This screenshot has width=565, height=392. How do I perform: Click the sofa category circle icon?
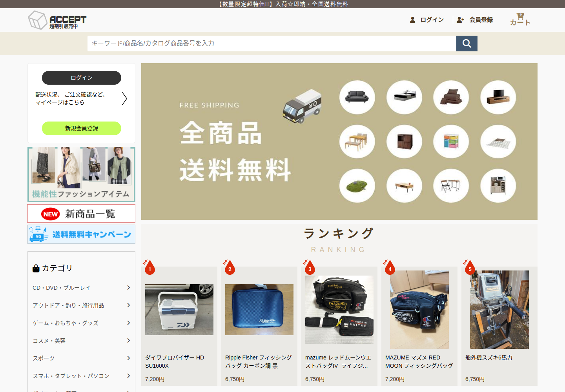pos(357,97)
